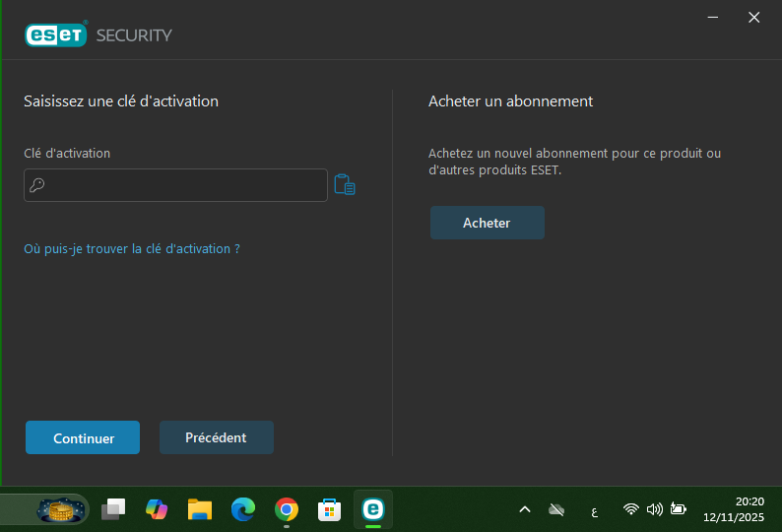This screenshot has height=532, width=782.
Task: Expand the hidden system tray icons chevron
Action: (525, 509)
